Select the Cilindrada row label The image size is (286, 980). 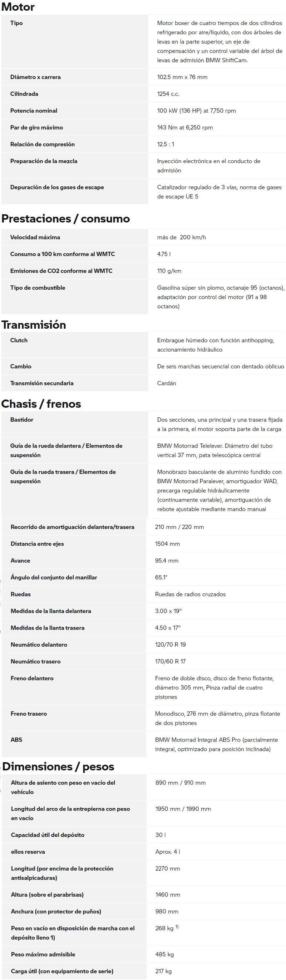point(24,94)
